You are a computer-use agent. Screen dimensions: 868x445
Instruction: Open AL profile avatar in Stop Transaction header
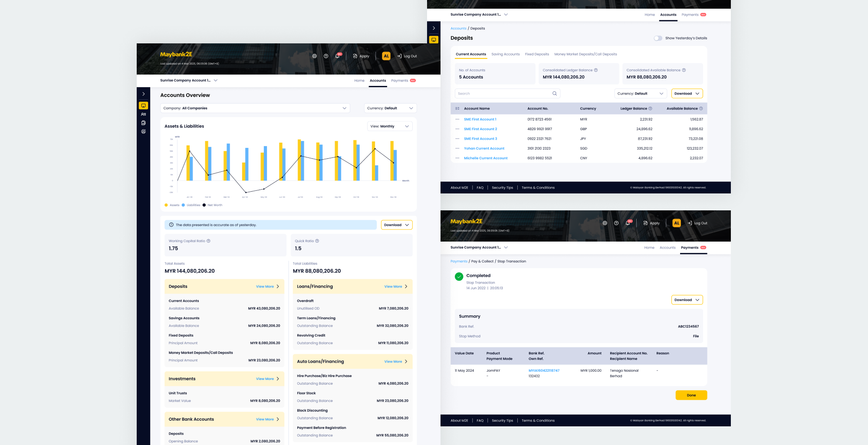click(677, 223)
